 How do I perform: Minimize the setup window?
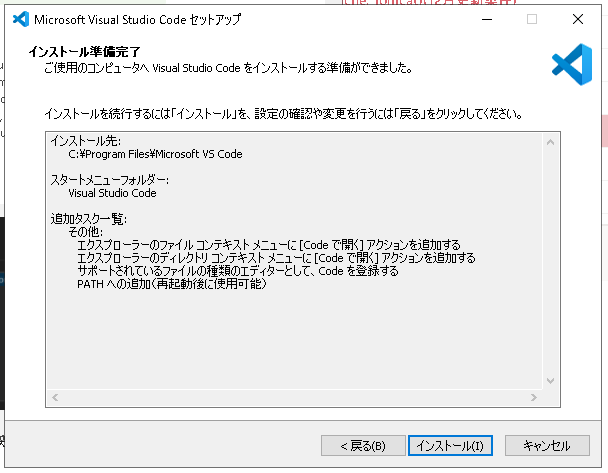(x=487, y=19)
